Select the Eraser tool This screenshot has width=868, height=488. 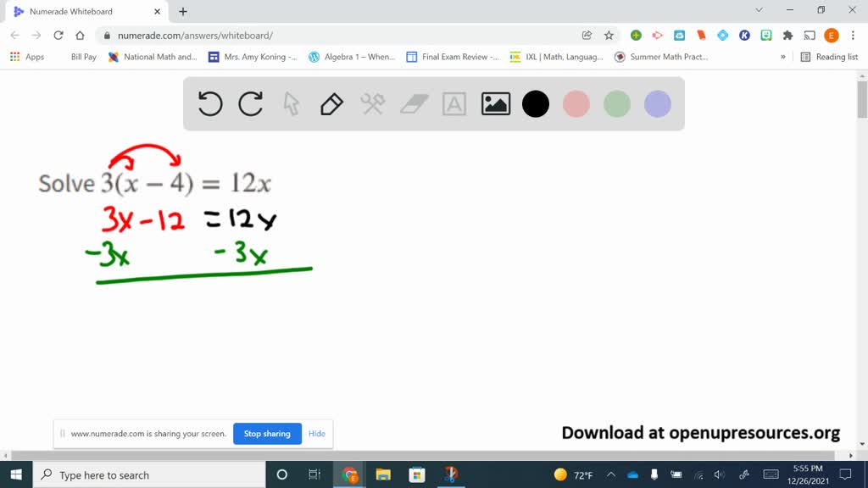coord(413,103)
